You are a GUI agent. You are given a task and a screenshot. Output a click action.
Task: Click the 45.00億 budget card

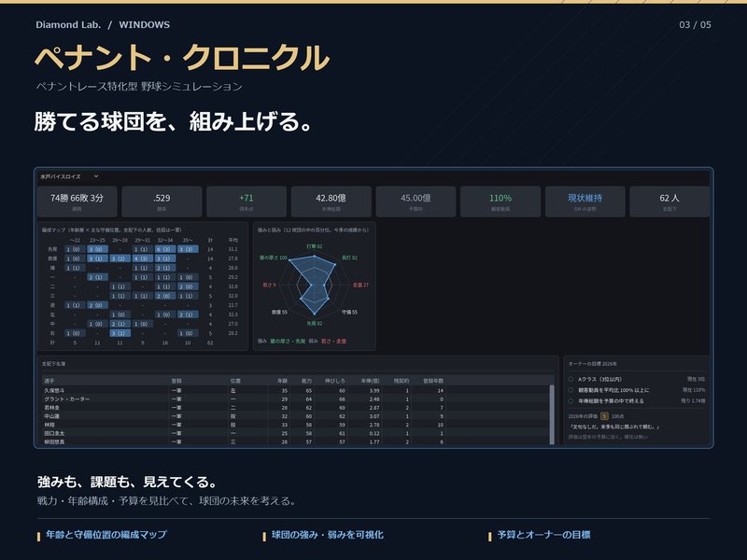click(x=416, y=202)
